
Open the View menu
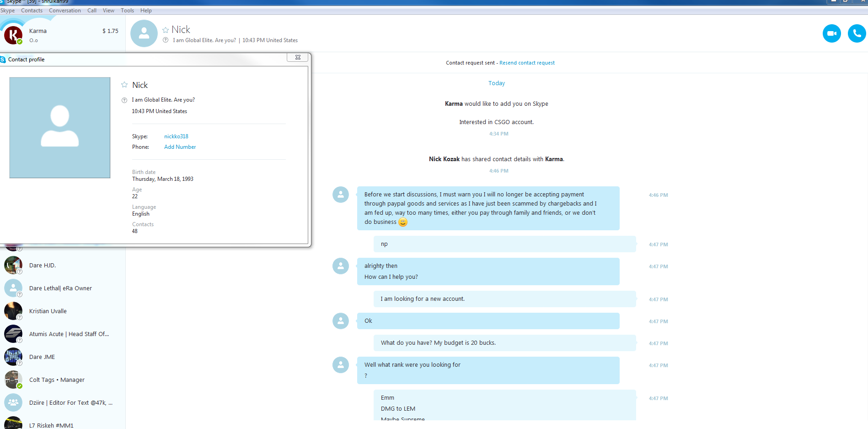point(108,11)
